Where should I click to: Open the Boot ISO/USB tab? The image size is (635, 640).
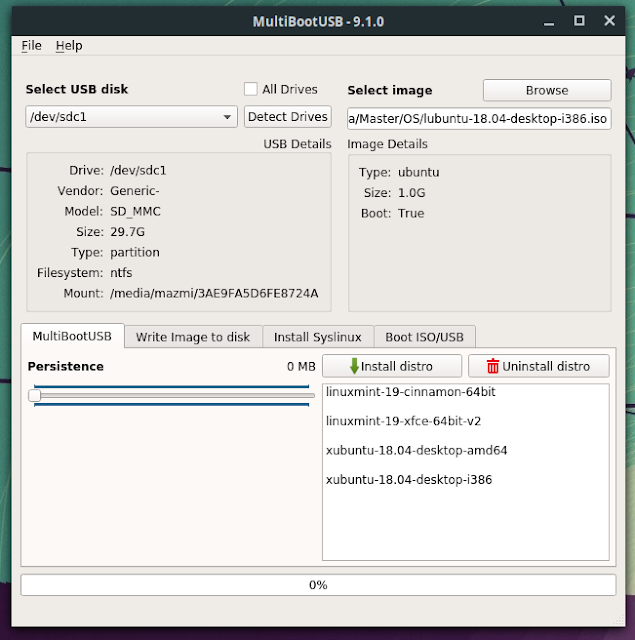[x=424, y=337]
